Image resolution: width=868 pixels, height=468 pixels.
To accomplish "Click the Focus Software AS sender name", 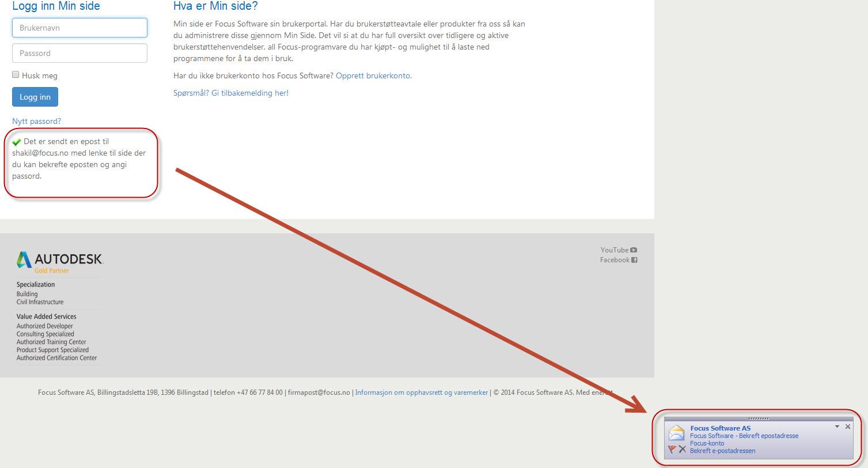I will tap(720, 428).
